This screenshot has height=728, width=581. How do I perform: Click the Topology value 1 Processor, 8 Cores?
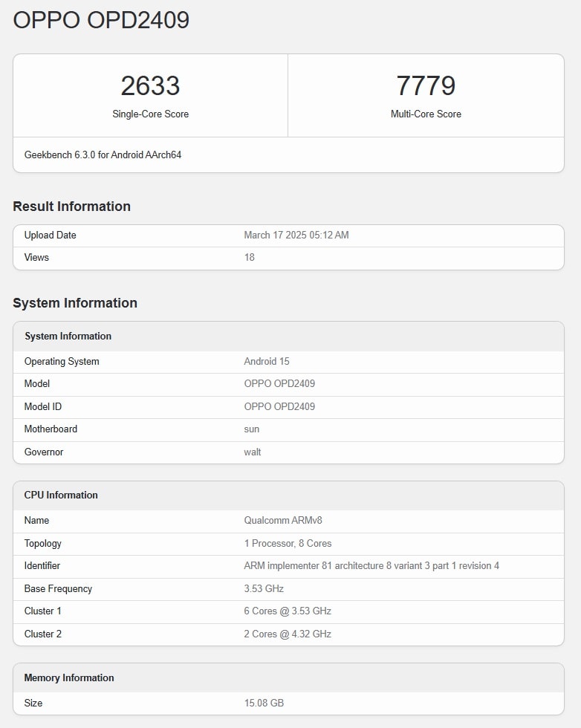point(288,544)
